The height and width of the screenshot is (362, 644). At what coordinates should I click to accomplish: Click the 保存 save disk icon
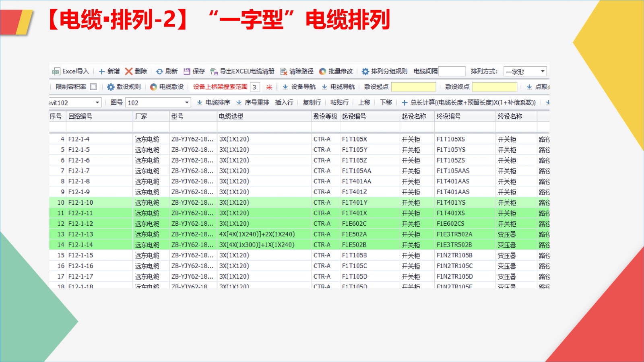click(187, 72)
